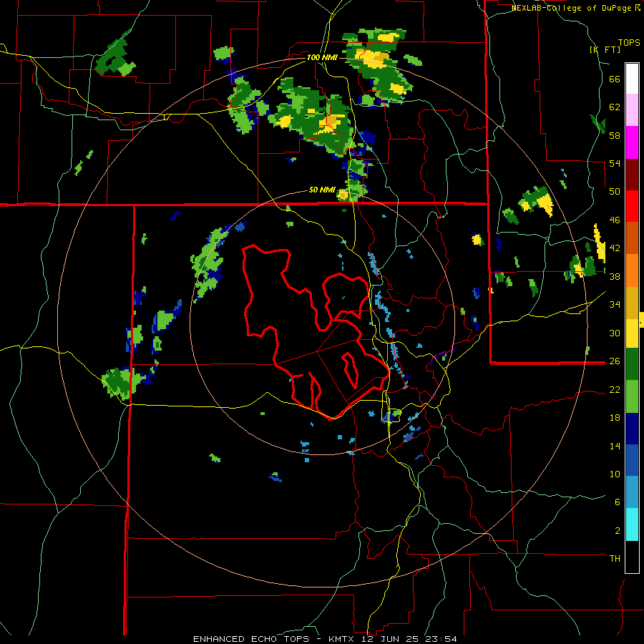Select the bright red 50 kft swatch
Screen dimensions: 644x644
click(632, 206)
